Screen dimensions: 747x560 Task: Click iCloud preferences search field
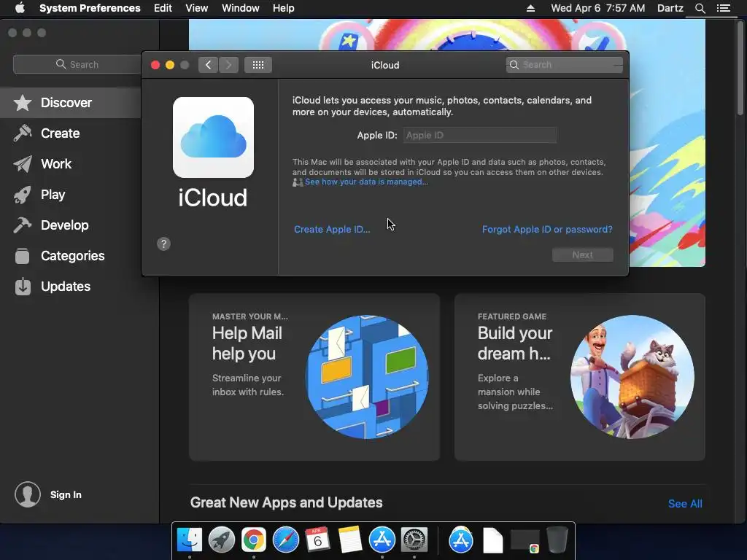tap(565, 65)
